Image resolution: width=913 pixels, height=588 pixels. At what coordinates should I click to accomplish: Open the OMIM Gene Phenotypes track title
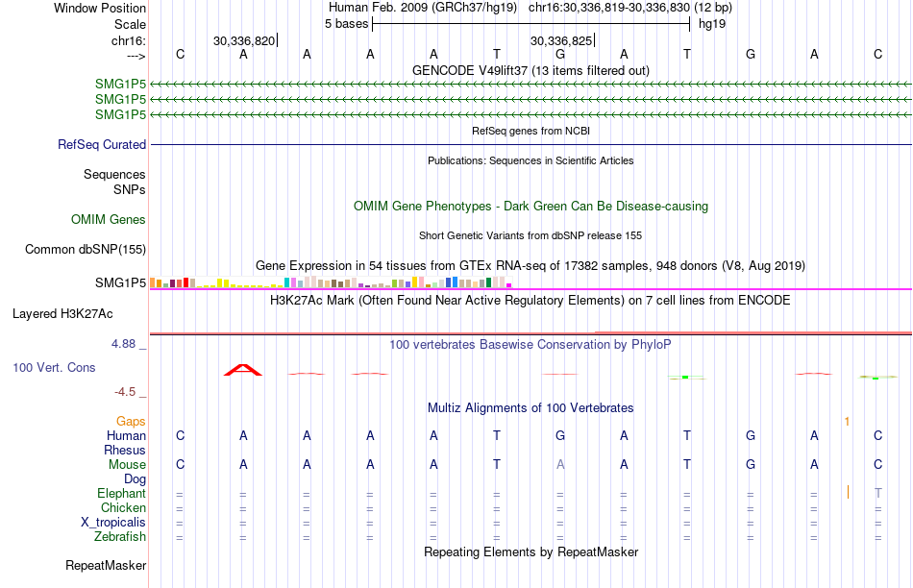531,207
